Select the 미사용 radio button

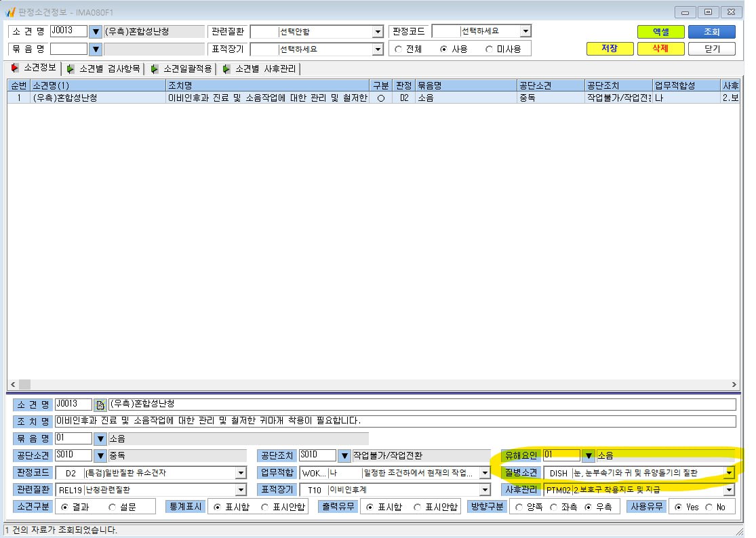(489, 49)
